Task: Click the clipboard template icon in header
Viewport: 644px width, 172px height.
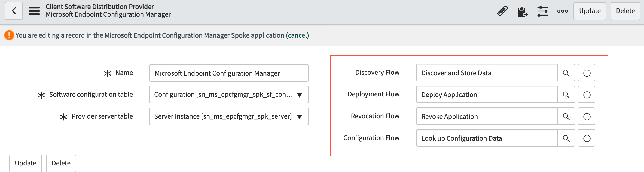Action: [523, 11]
